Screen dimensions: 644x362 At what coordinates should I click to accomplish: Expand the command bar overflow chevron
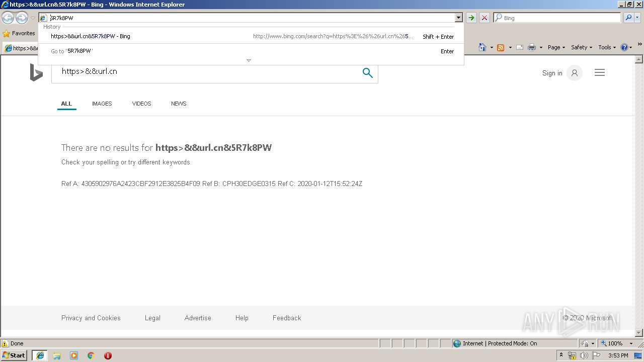coord(640,44)
